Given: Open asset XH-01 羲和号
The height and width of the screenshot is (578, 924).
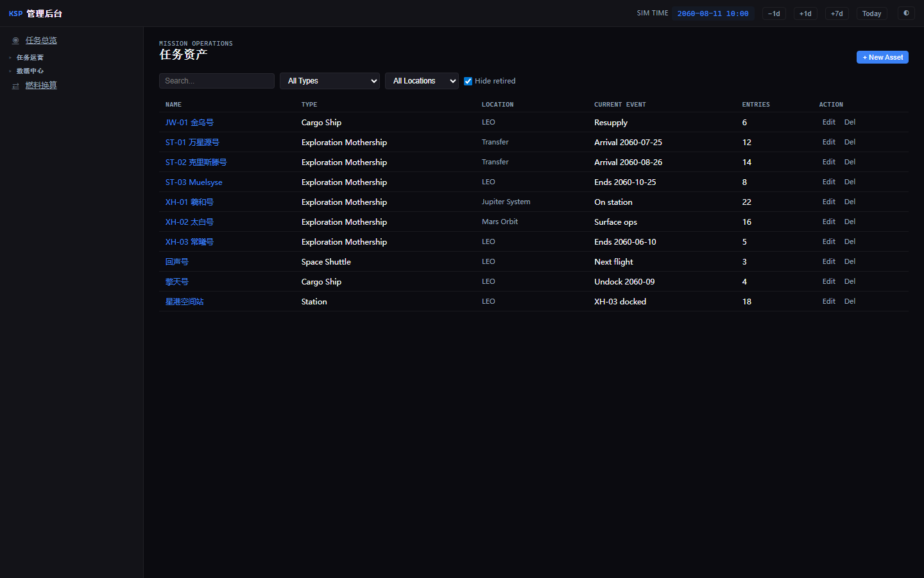Looking at the screenshot, I should [189, 202].
